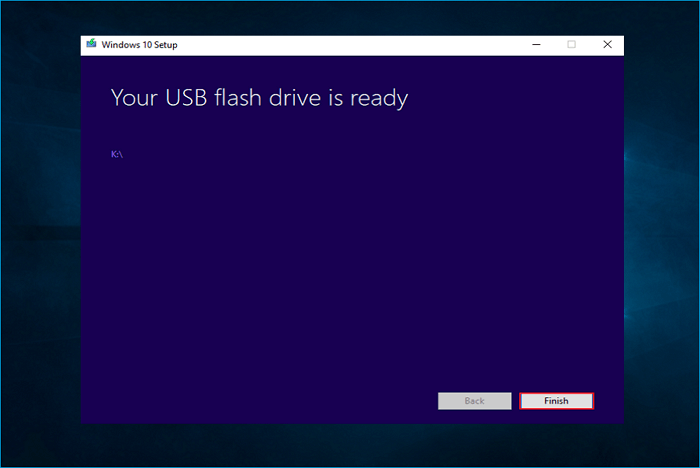Click the 'Windows 10 Setup' title text
700x468 pixels.
click(x=139, y=45)
